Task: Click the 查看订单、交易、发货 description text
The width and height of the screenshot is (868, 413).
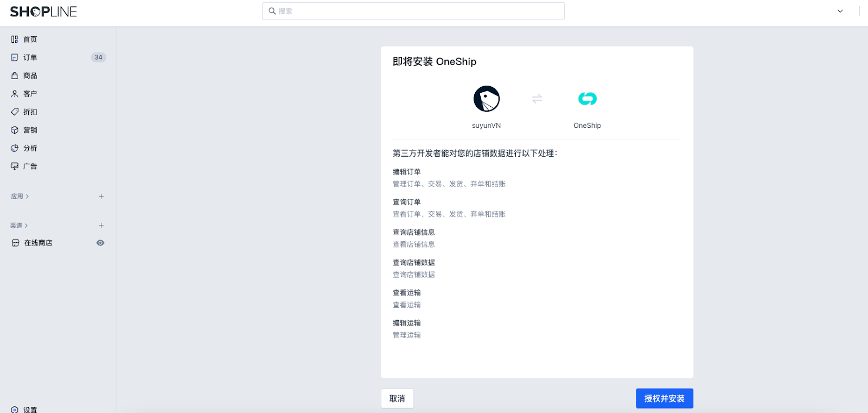Action: (449, 214)
